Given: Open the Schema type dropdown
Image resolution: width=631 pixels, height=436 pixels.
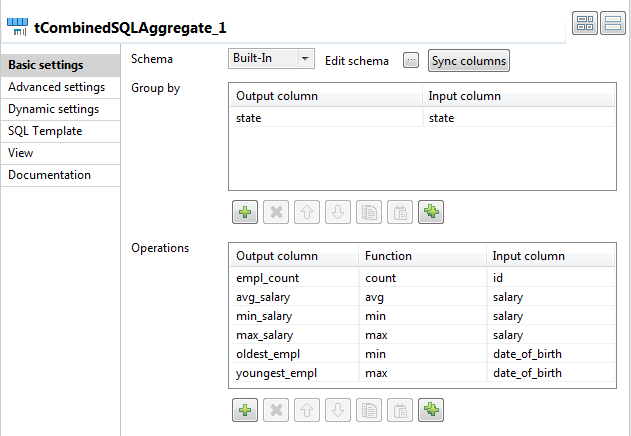Looking at the screenshot, I should pos(271,59).
